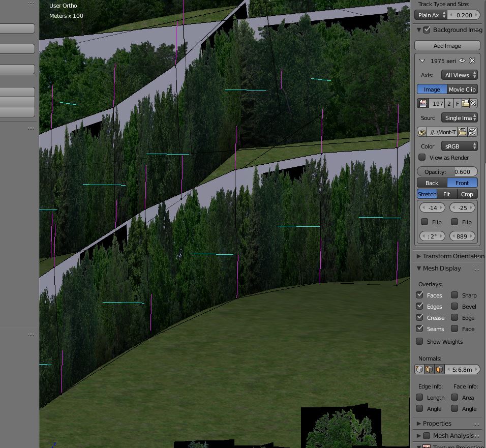
Task: Open image file folder icon beside F
Action: click(465, 103)
